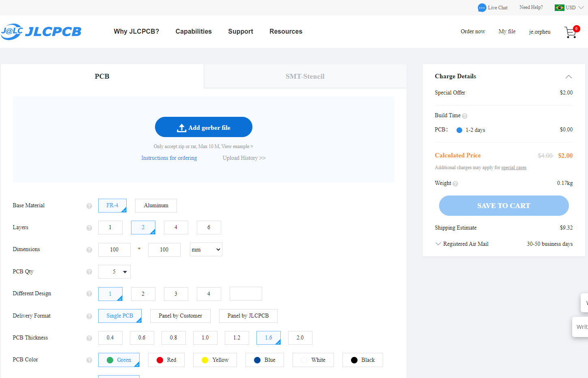Select Panel by JLCPCB format
The image size is (588, 378).
[248, 316]
